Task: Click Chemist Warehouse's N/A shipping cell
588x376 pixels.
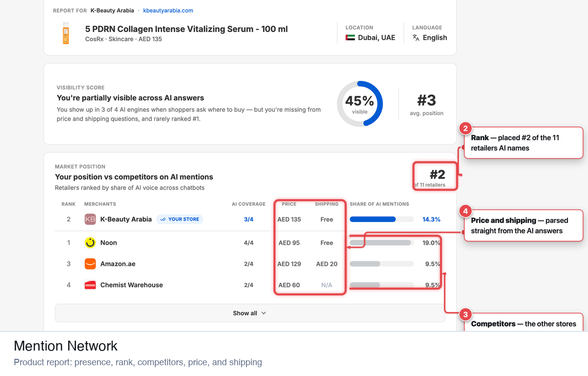Action: coord(327,285)
